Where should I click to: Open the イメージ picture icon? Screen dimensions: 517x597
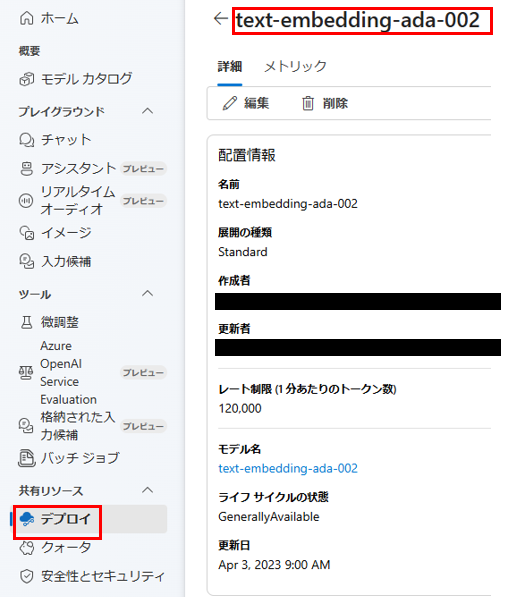click(x=27, y=233)
